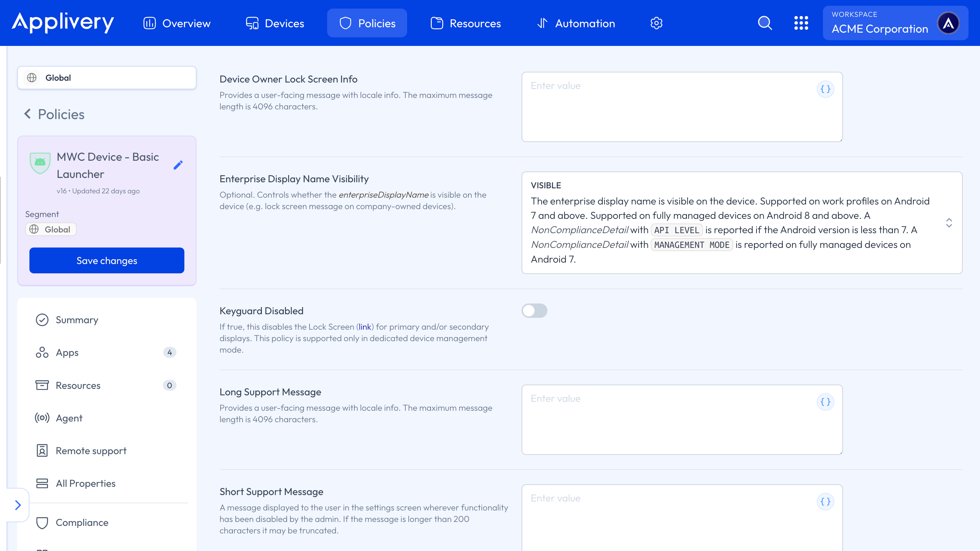This screenshot has width=980, height=551.
Task: Insert variable in Device Owner Lock Screen Info
Action: pos(825,89)
